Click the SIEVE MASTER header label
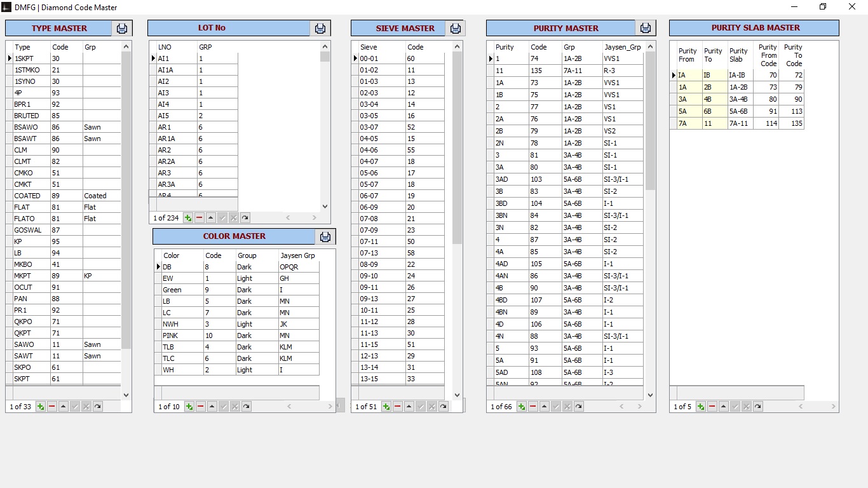The image size is (868, 488). (405, 29)
